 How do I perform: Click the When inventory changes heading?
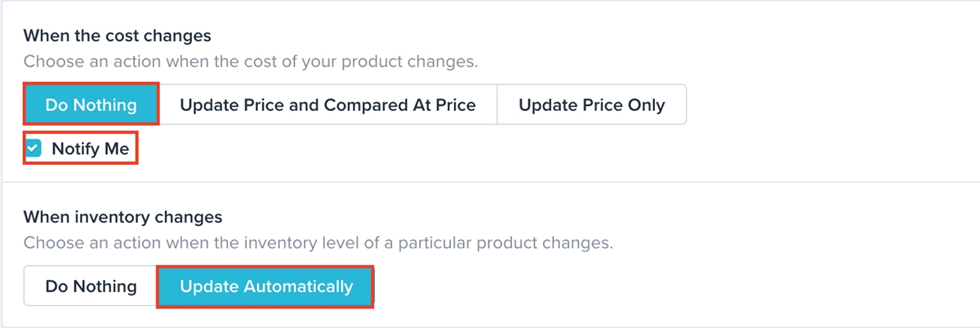pyautogui.click(x=122, y=218)
